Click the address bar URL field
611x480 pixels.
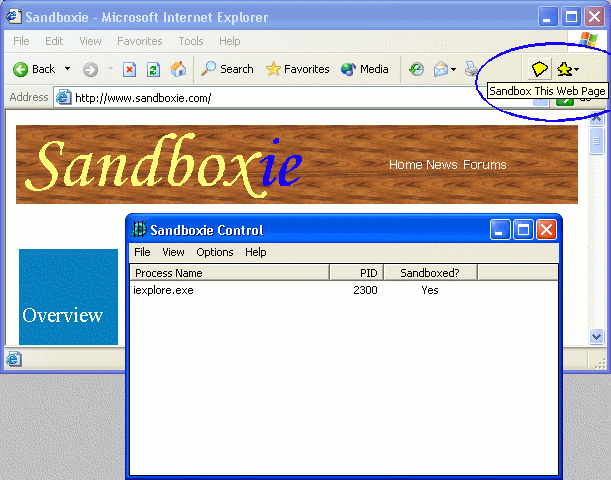(x=300, y=98)
